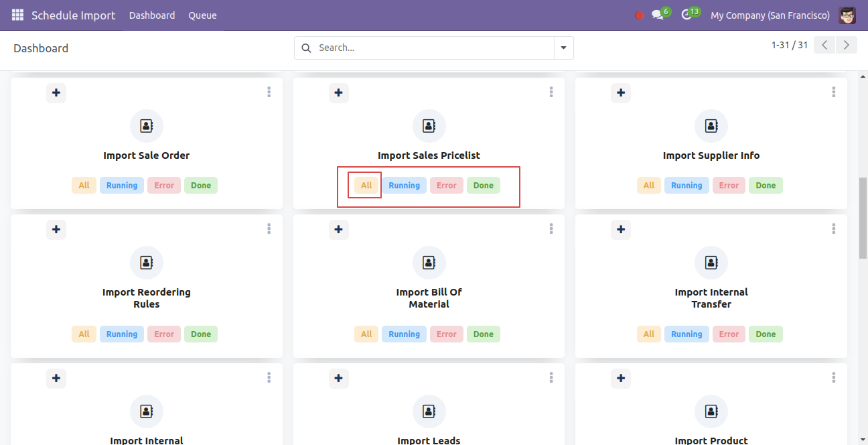Show Running jobs for Import Sale Order
The height and width of the screenshot is (445, 868).
pyautogui.click(x=122, y=186)
